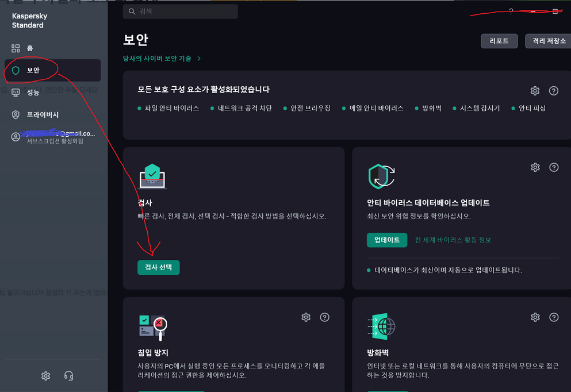Image resolution: width=571 pixels, height=392 pixels.
Task: Select the 보안 sidebar item
Action: [52, 70]
